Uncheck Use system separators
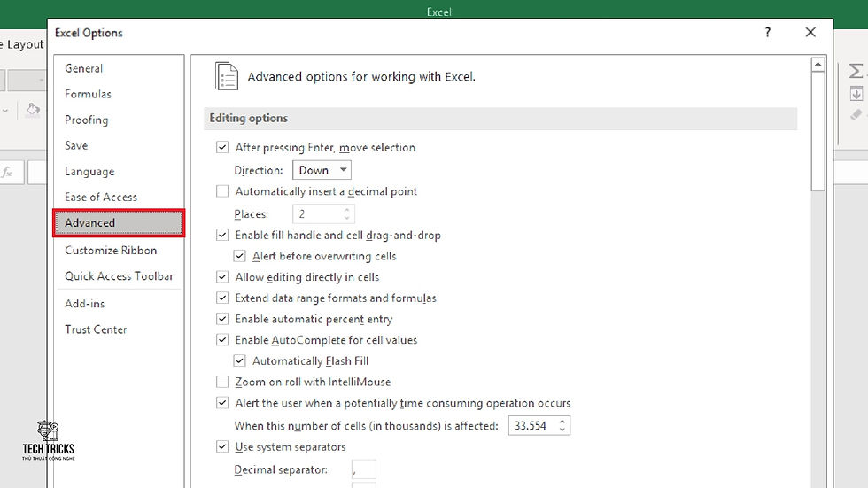This screenshot has height=488, width=868. point(222,446)
